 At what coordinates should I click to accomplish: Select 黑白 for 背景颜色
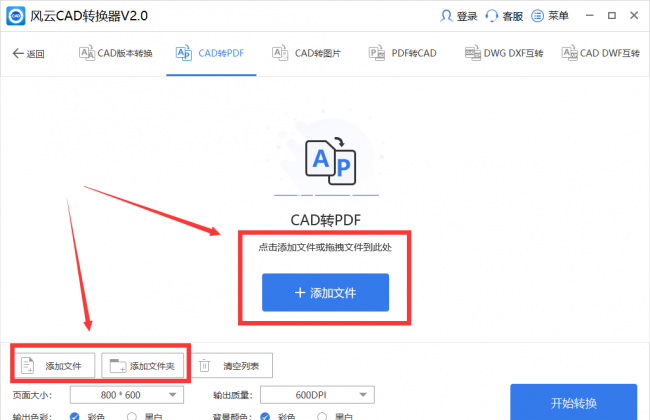coord(322,416)
